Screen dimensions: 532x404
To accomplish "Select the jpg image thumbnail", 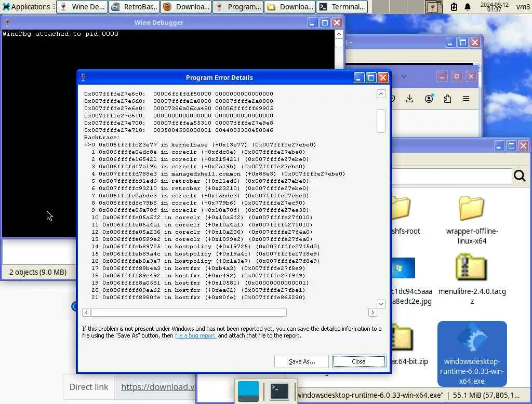I will click(403, 268).
